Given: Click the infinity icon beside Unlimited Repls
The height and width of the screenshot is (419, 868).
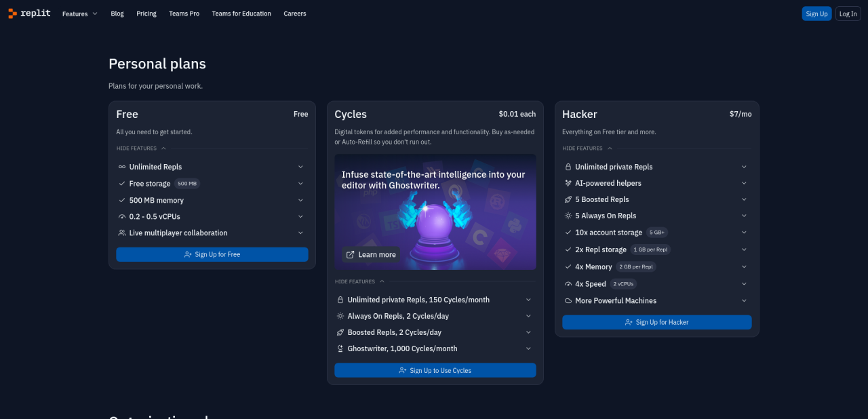Looking at the screenshot, I should (122, 167).
